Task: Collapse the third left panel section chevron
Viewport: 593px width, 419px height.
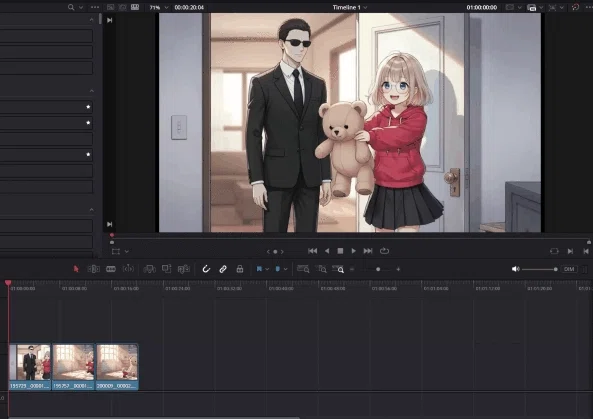Action: (92, 210)
